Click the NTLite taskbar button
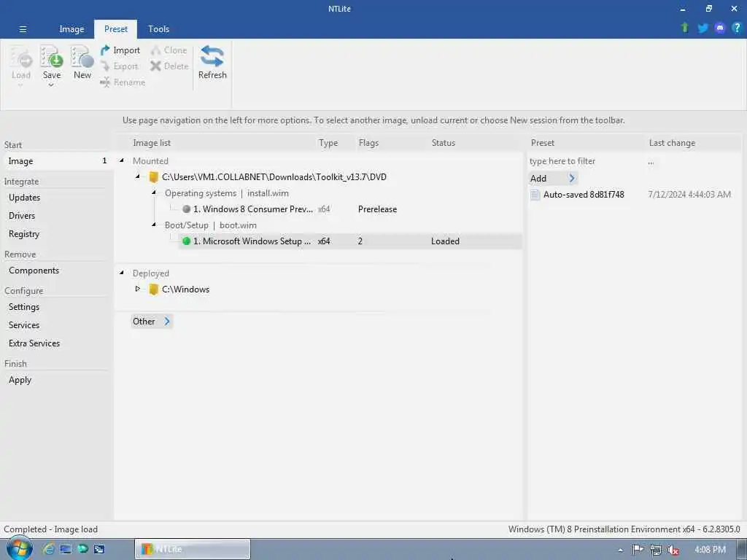This screenshot has height=560, width=747. pos(193,549)
